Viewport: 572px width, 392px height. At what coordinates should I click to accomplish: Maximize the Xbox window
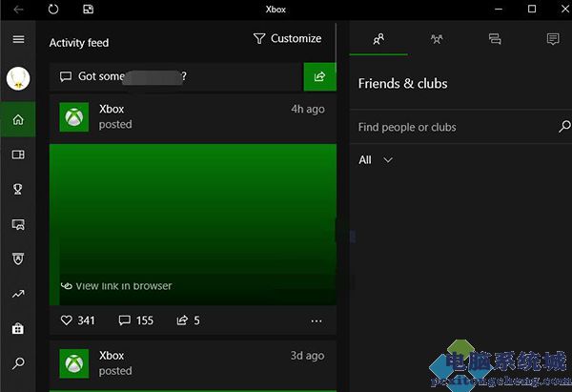pos(532,9)
